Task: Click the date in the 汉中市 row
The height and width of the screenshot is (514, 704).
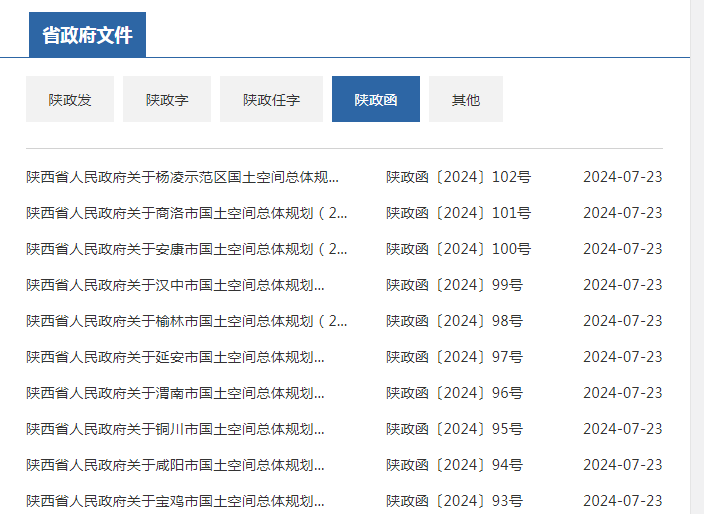Action: 623,285
